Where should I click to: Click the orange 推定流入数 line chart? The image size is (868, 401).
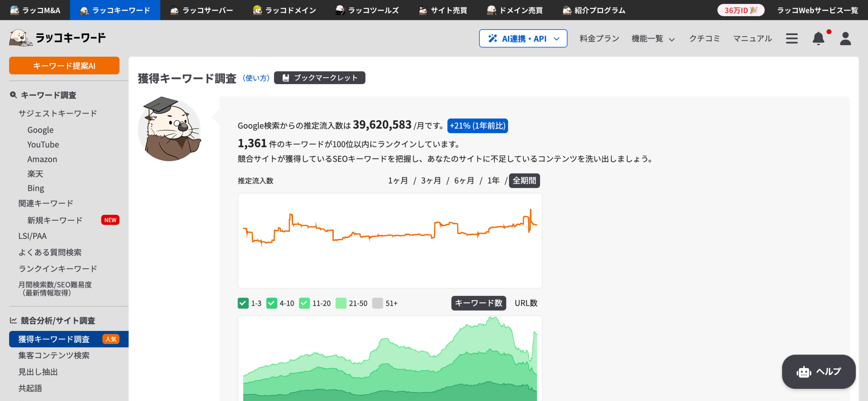click(390, 241)
